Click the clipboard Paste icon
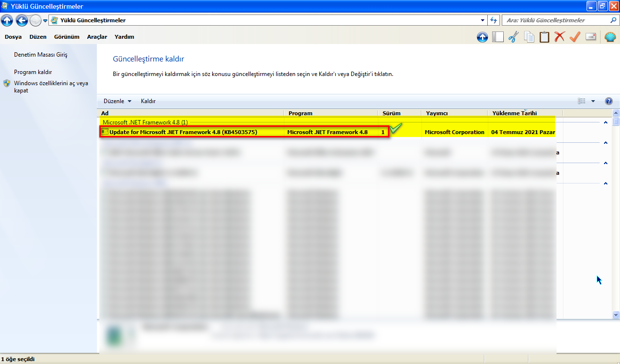Viewport: 620px width, 364px height. 544,37
